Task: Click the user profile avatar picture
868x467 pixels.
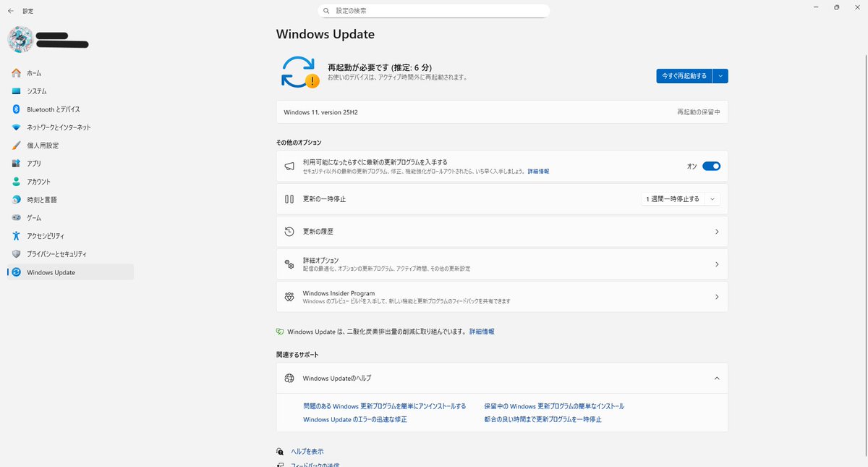Action: tap(20, 40)
